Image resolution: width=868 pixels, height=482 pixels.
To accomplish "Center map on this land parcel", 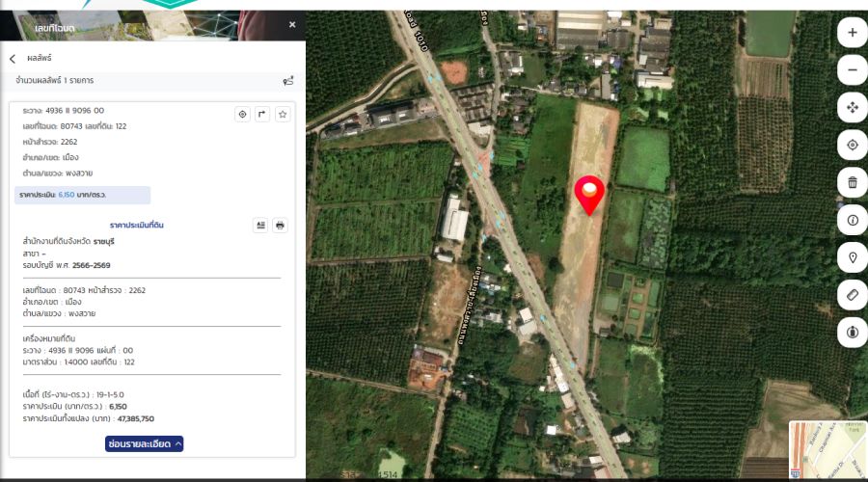I will [242, 114].
